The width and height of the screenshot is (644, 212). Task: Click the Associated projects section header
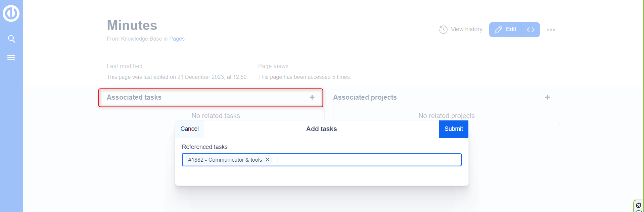tap(365, 97)
